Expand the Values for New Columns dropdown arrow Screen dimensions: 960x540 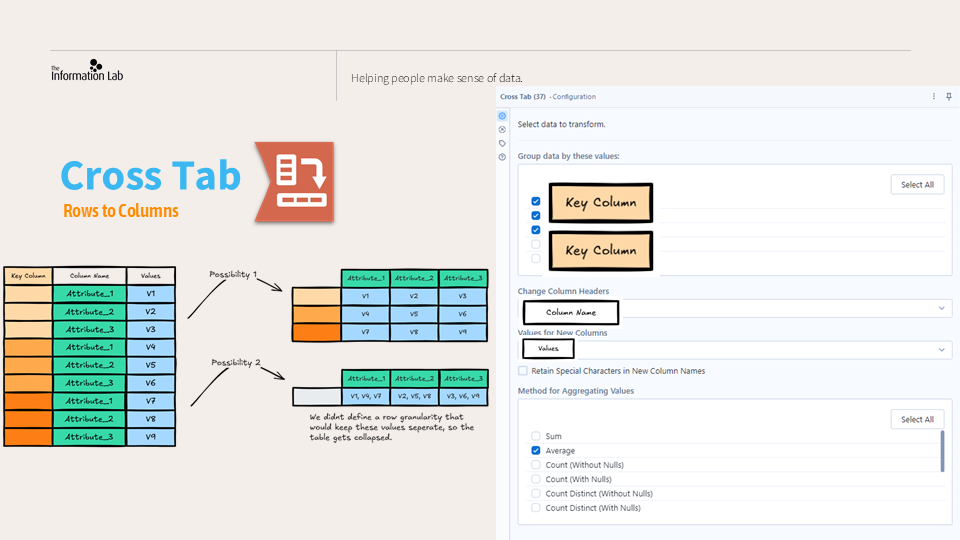(x=942, y=350)
